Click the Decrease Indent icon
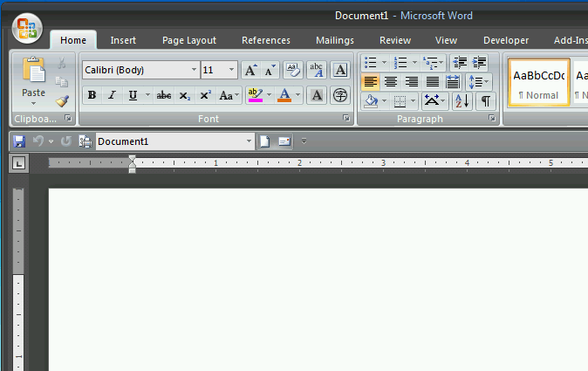588x371 pixels. click(x=460, y=62)
